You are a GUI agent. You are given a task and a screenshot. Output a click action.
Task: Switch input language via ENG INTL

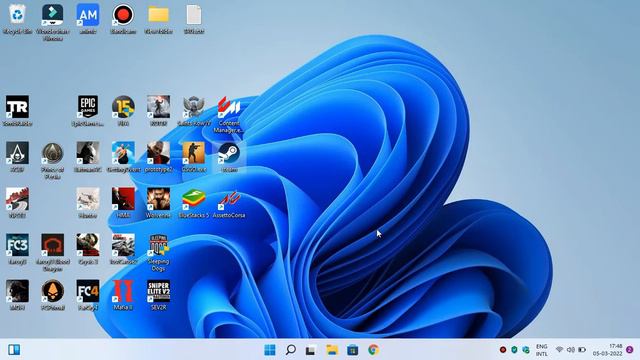click(542, 350)
